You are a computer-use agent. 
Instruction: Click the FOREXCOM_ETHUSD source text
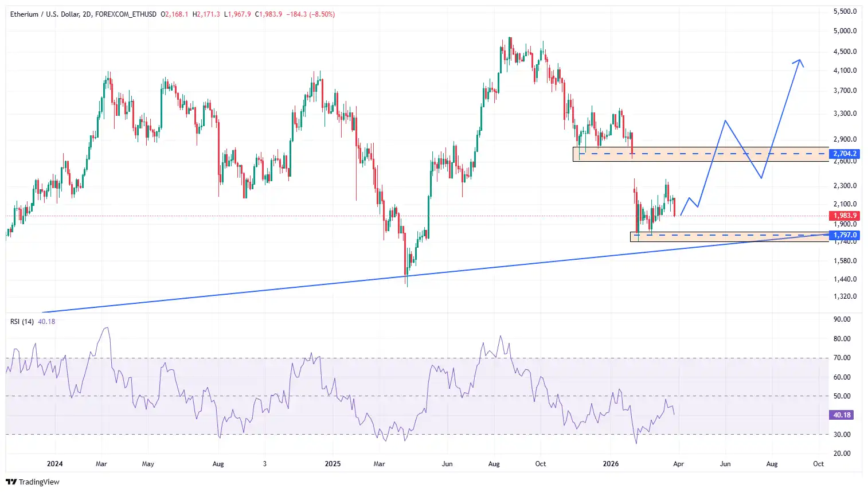click(126, 14)
